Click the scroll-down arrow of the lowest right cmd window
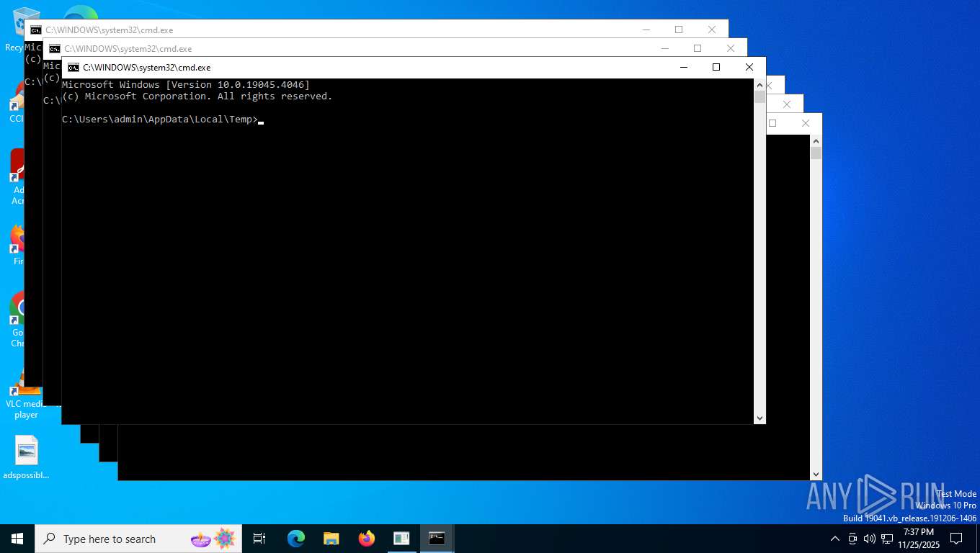This screenshot has width=980, height=553. [816, 474]
